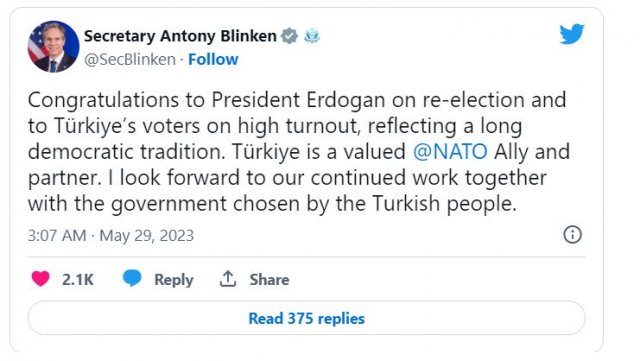Click the share upload arrow icon
This screenshot has height=361, width=640.
[x=228, y=279]
